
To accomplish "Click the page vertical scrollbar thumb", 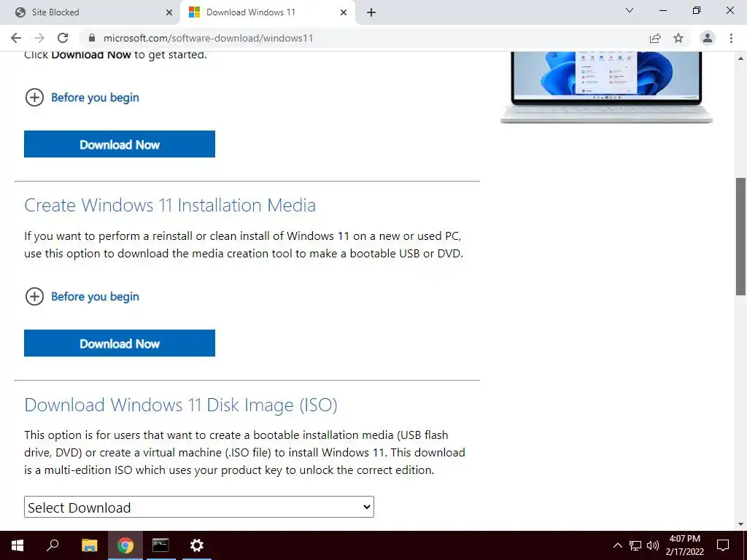I will 741,237.
